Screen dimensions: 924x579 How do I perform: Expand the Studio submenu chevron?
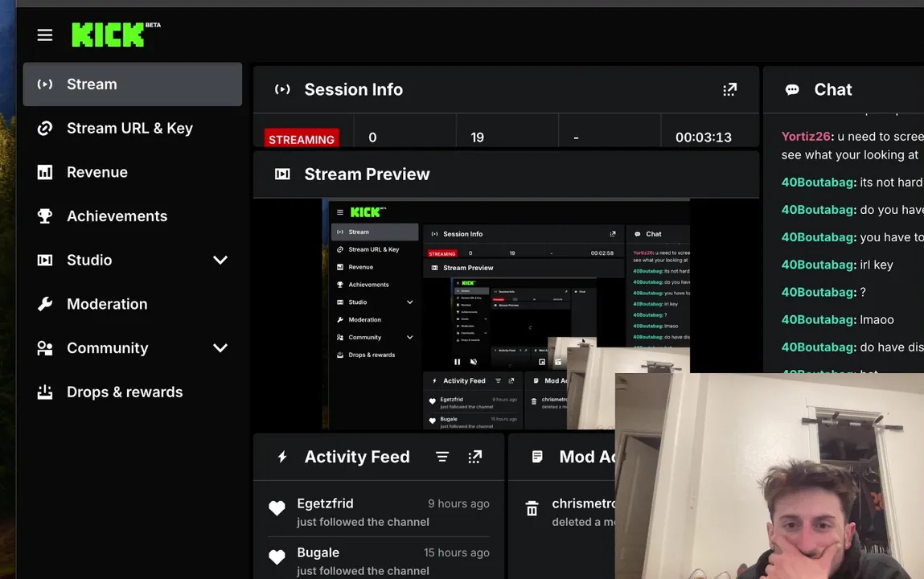[220, 261]
